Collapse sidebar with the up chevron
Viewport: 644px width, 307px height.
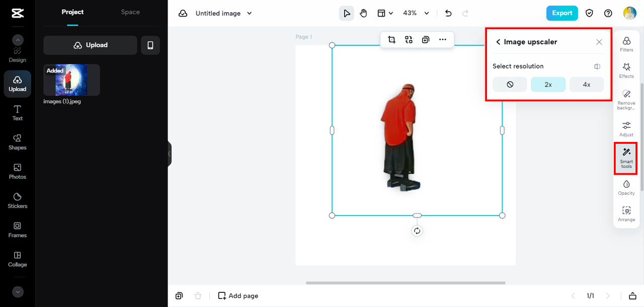click(18, 40)
